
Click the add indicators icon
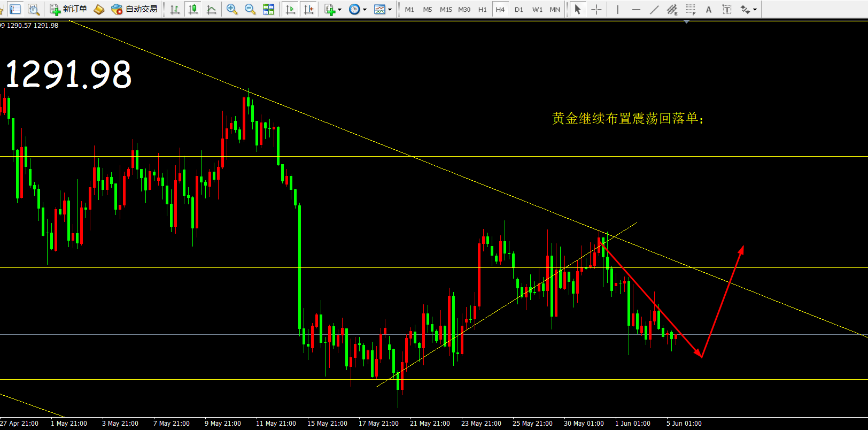(x=330, y=9)
